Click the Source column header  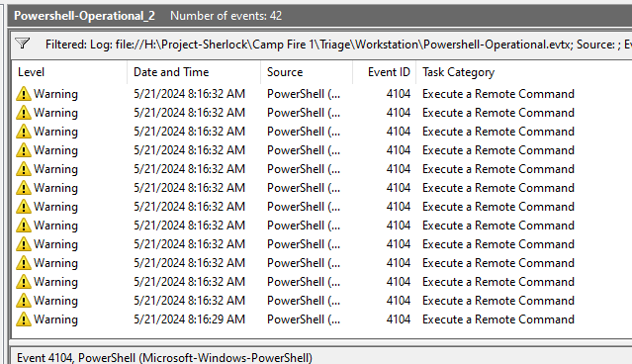pyautogui.click(x=285, y=72)
